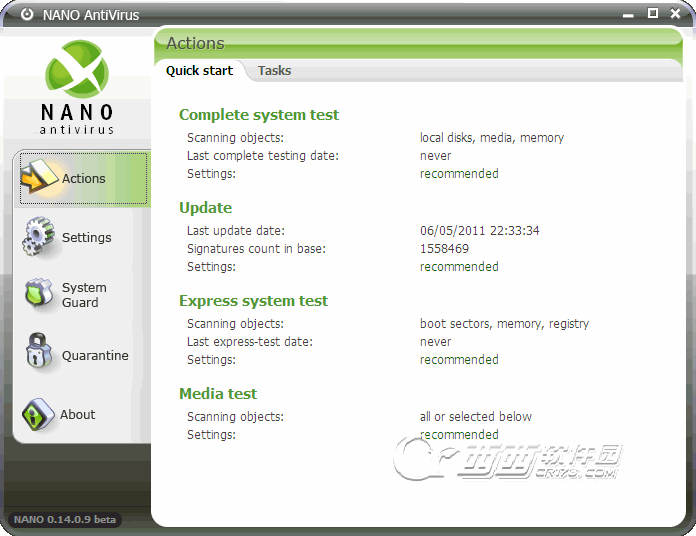Show the About section label
This screenshot has width=696, height=536.
(x=78, y=414)
